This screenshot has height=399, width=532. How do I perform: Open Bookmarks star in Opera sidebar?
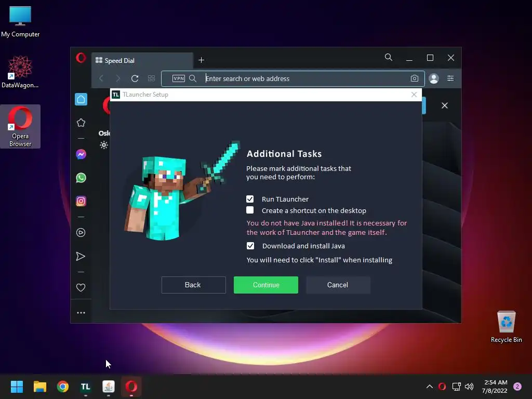tap(81, 123)
